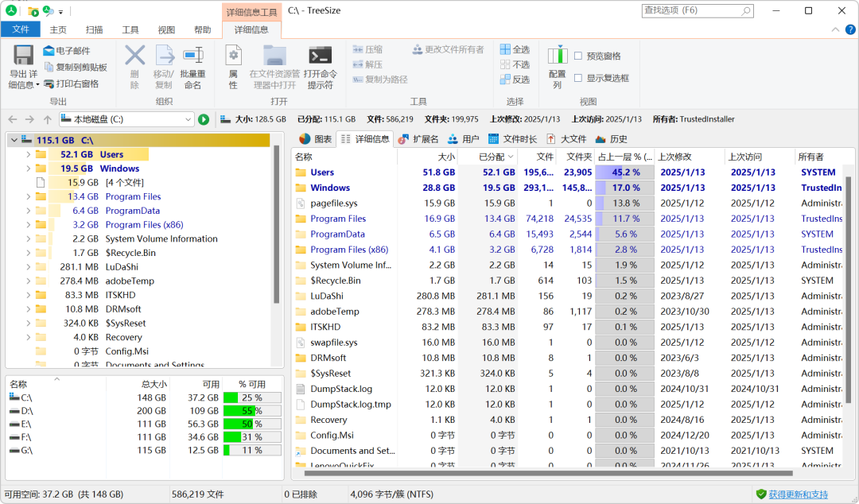Select DumpStack.log in details list
Viewport: 859px width, 504px height.
point(341,389)
